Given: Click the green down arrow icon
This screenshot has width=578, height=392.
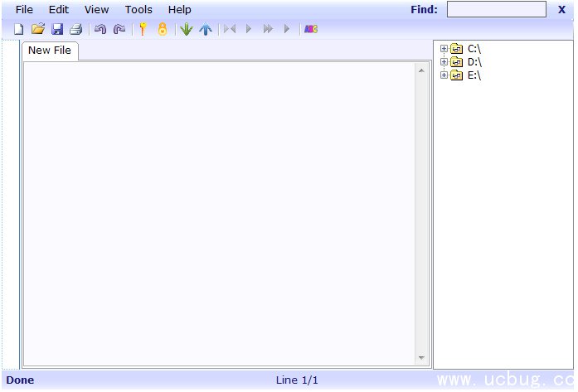Looking at the screenshot, I should coord(186,29).
